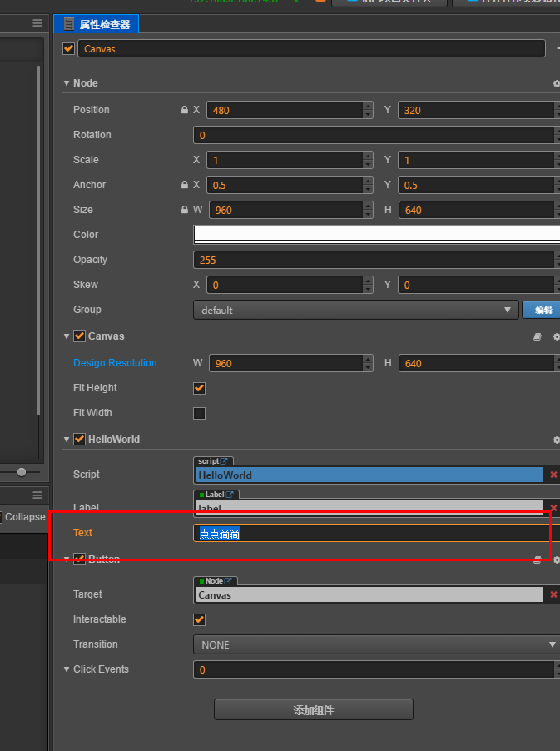Enable Fit Width

[199, 413]
